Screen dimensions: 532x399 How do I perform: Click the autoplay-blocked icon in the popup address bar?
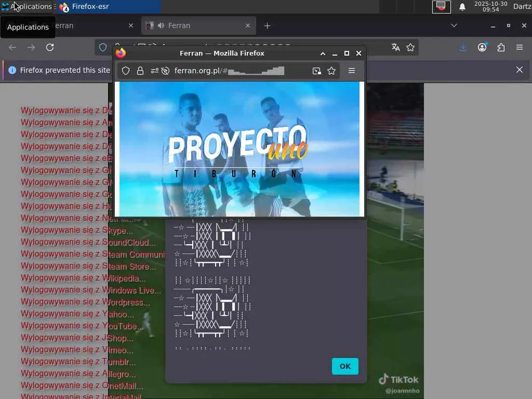pyautogui.click(x=166, y=71)
